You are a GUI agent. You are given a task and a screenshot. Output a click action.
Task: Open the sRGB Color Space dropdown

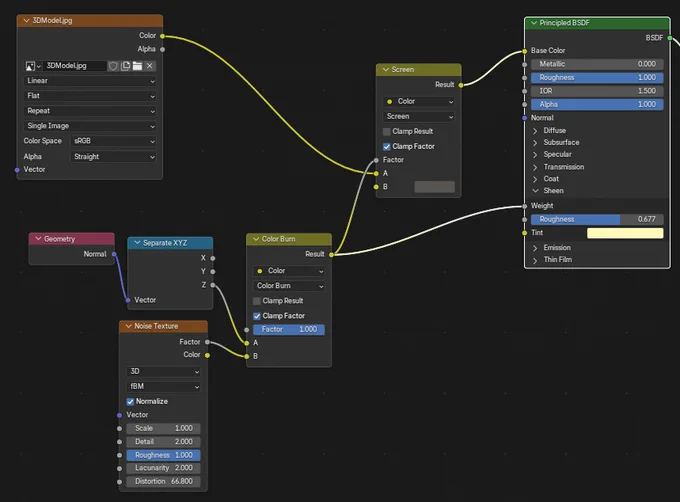113,141
